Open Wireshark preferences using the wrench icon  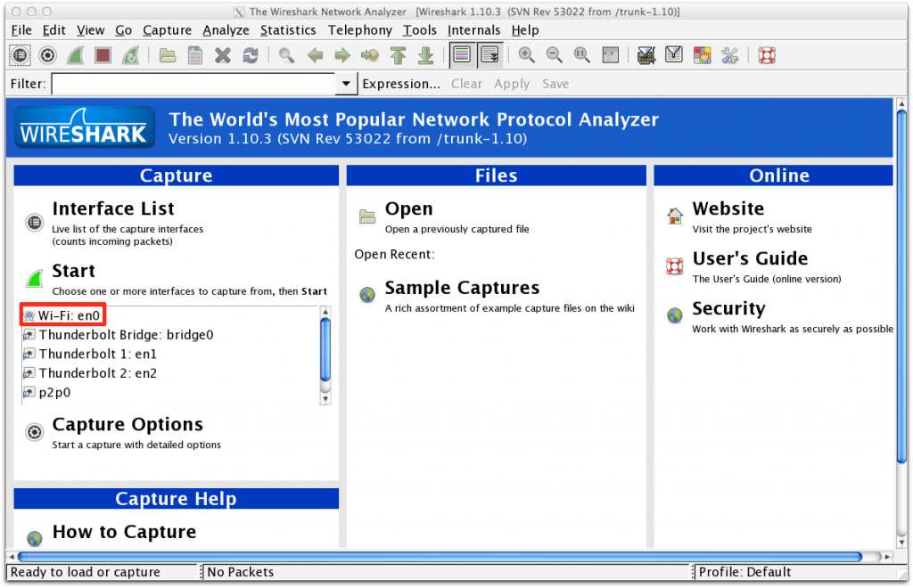pyautogui.click(x=729, y=54)
